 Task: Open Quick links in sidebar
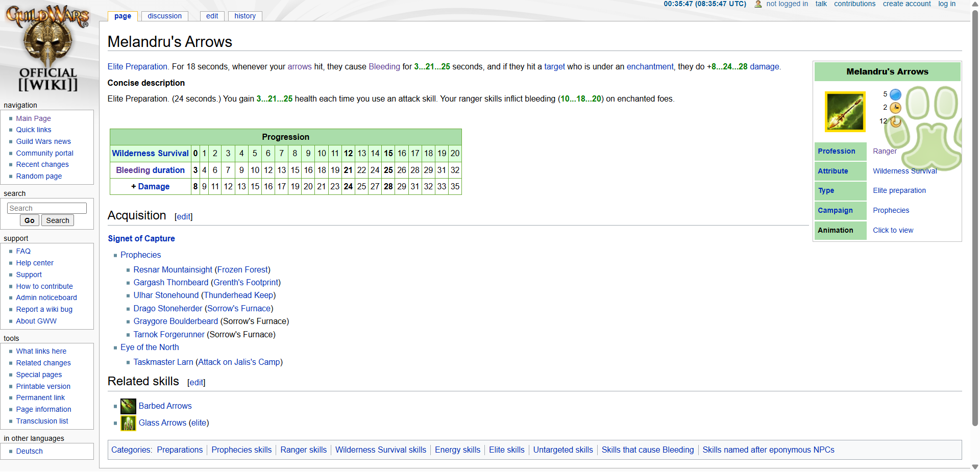click(34, 130)
